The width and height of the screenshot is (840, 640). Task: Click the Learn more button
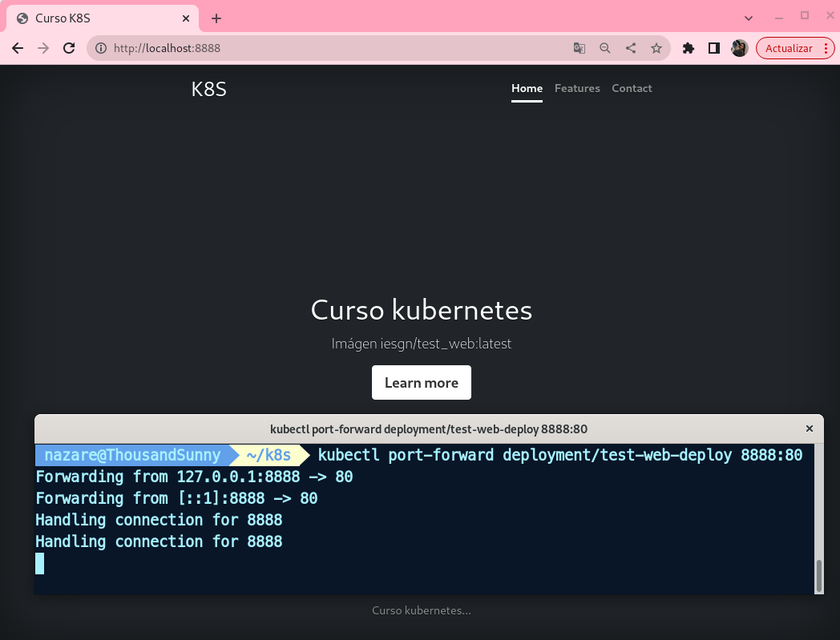[x=421, y=383]
